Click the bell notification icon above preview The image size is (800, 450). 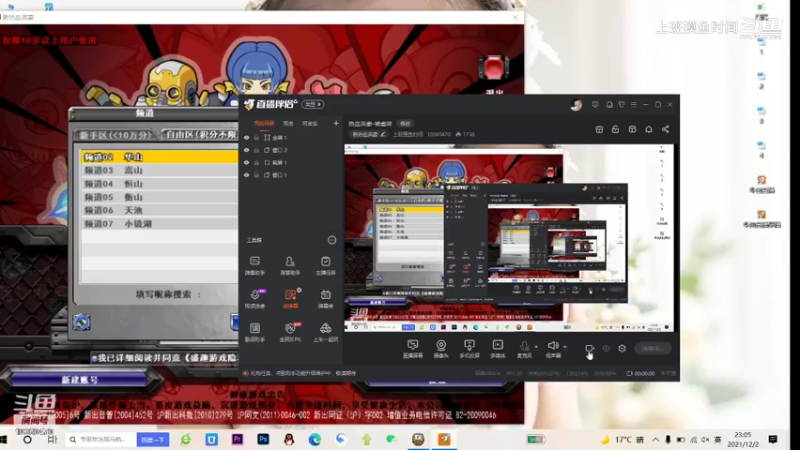(648, 130)
